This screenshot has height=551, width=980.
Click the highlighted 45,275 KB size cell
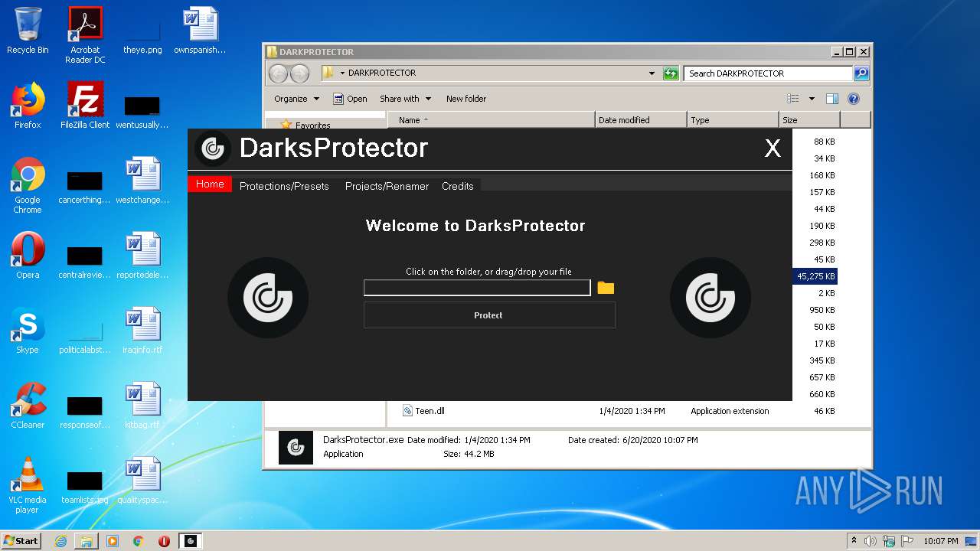pos(815,276)
